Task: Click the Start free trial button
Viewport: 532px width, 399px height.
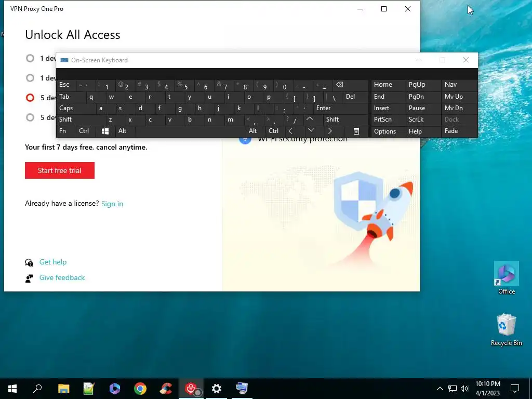Action: click(x=60, y=170)
